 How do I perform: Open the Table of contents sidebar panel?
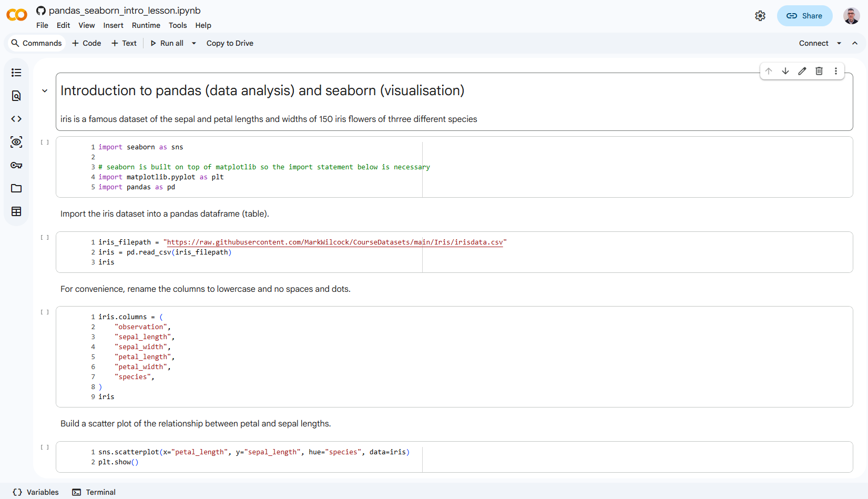(x=16, y=72)
